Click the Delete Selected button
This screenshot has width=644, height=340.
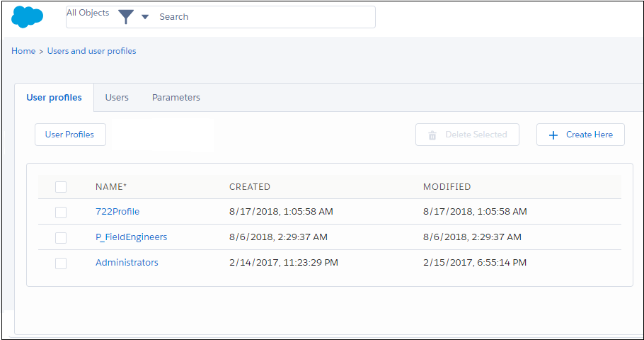(467, 135)
